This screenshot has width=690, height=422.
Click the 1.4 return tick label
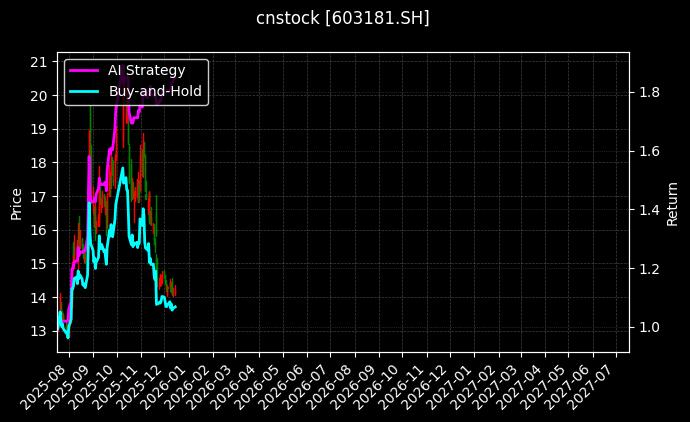coord(649,210)
